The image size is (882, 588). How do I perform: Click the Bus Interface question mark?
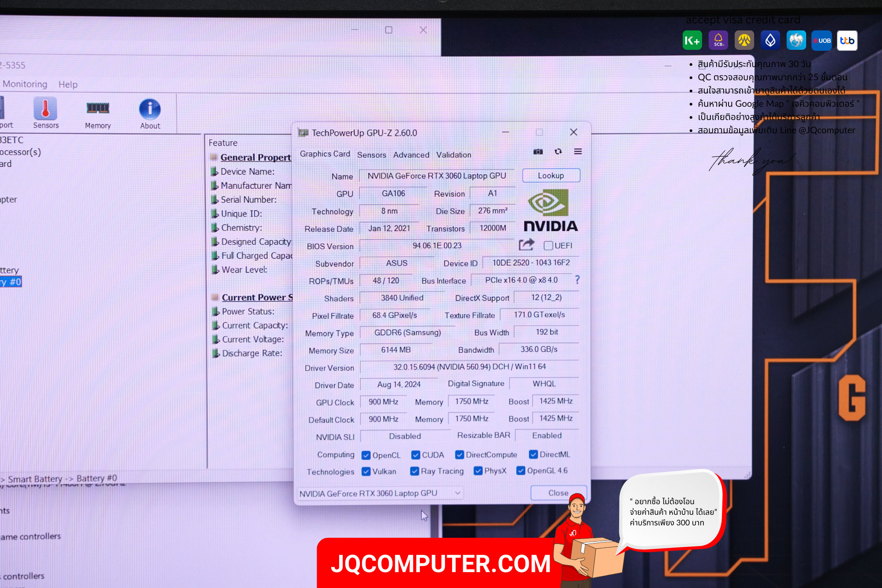(x=577, y=280)
